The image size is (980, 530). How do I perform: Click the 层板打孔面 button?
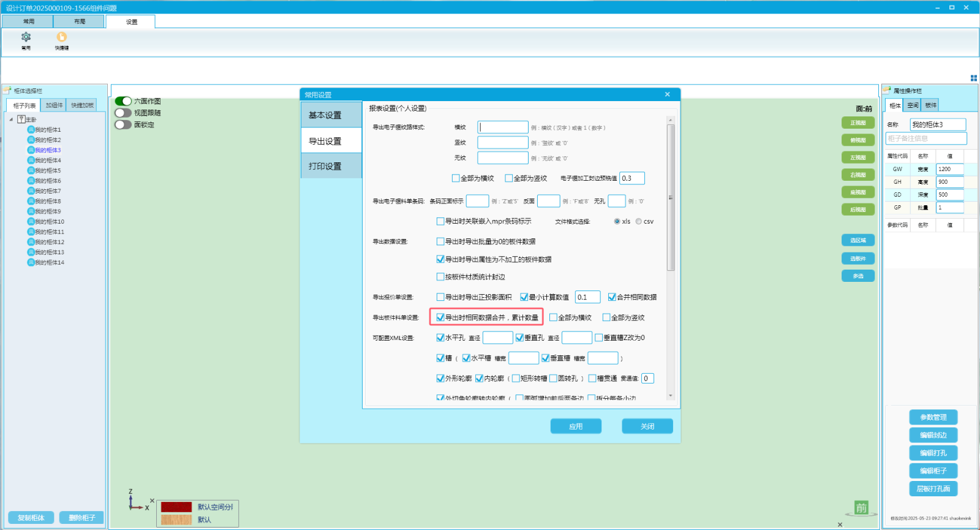[x=933, y=488]
